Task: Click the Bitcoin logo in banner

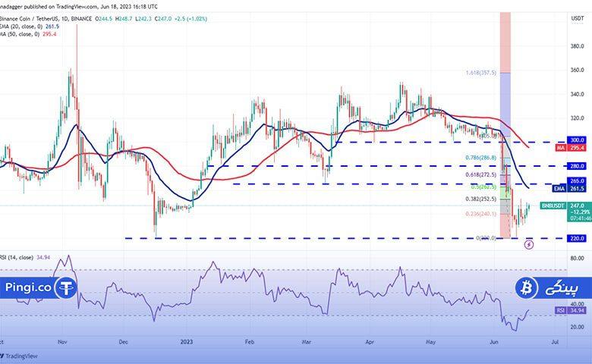Action: click(x=526, y=288)
